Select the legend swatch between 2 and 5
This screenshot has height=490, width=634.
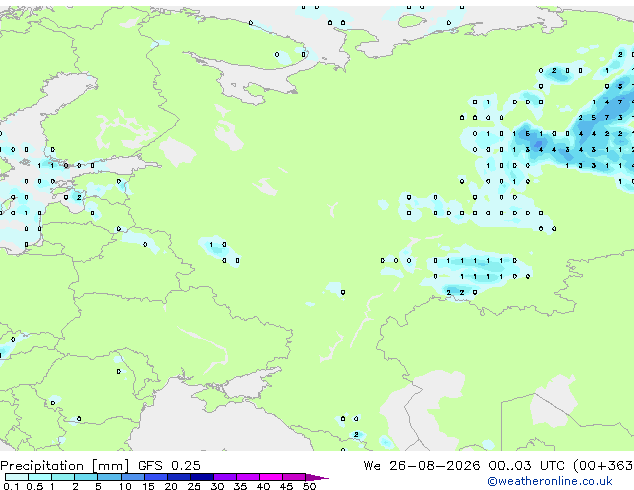[x=86, y=477]
